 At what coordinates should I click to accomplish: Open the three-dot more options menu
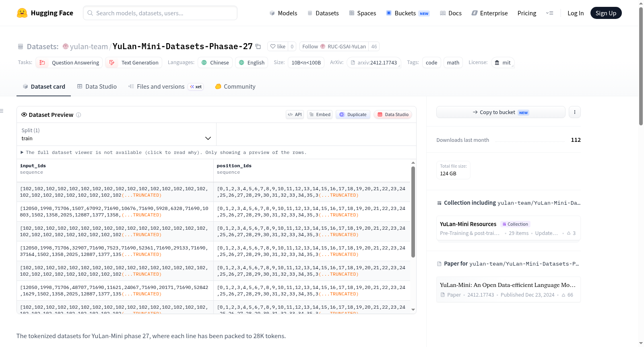[575, 112]
